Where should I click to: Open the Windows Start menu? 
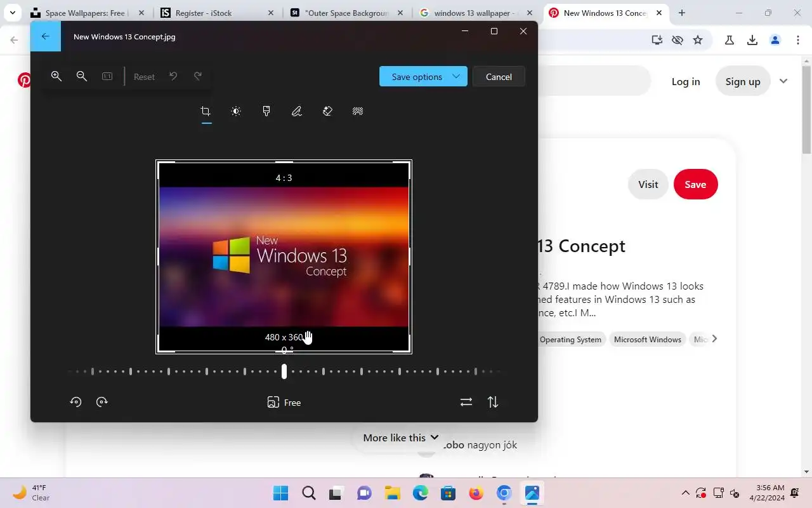280,493
